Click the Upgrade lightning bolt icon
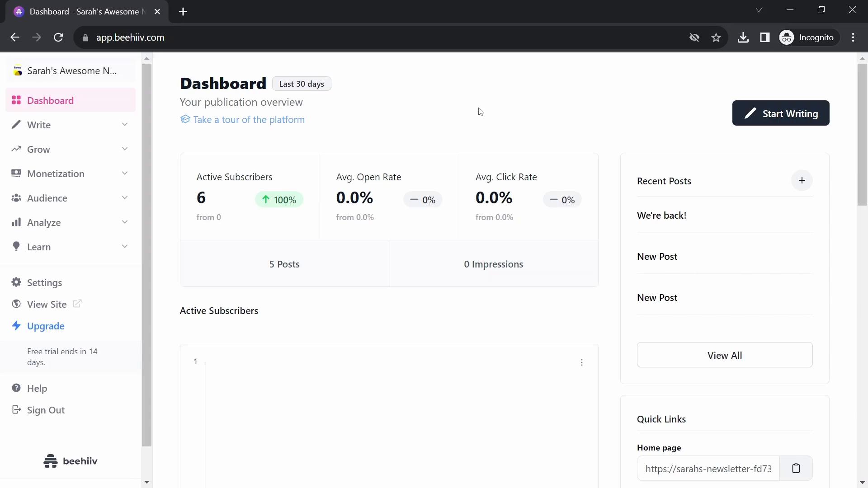This screenshot has height=488, width=868. [16, 326]
